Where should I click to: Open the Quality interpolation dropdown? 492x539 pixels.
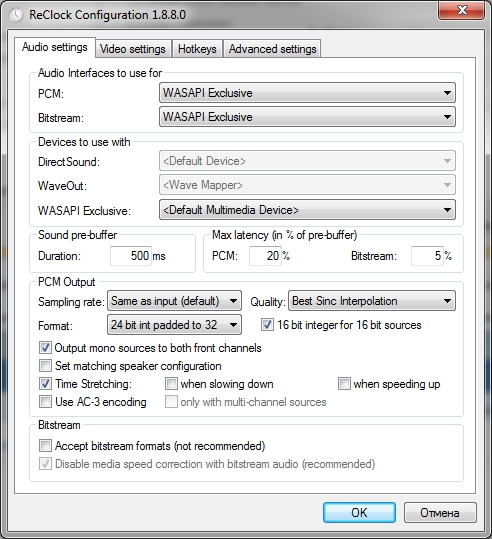pos(372,301)
